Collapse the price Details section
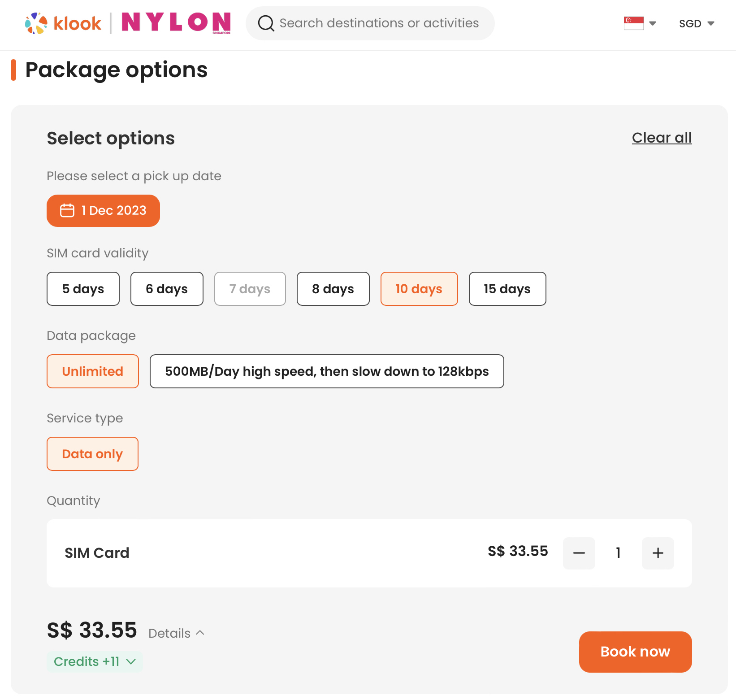 [177, 633]
